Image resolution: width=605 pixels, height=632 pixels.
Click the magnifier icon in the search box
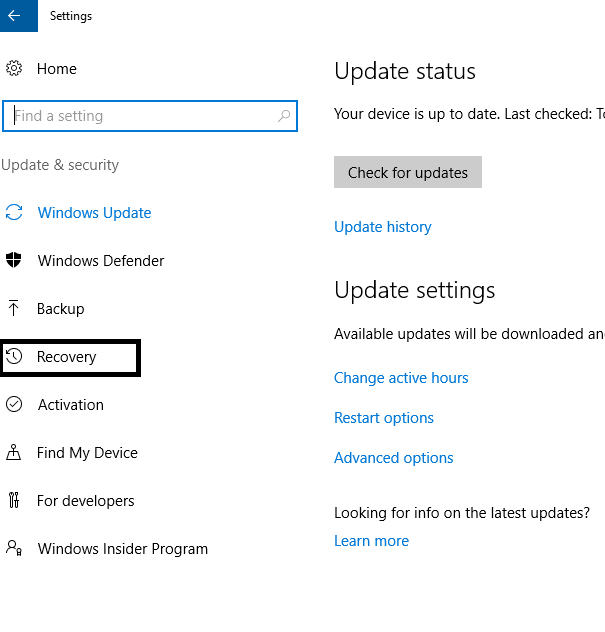point(284,116)
